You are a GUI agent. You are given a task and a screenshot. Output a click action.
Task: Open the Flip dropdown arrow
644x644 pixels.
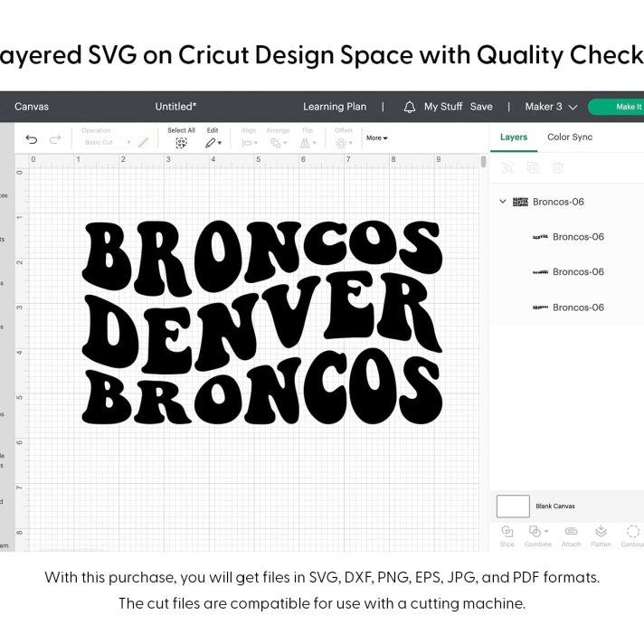[x=315, y=143]
